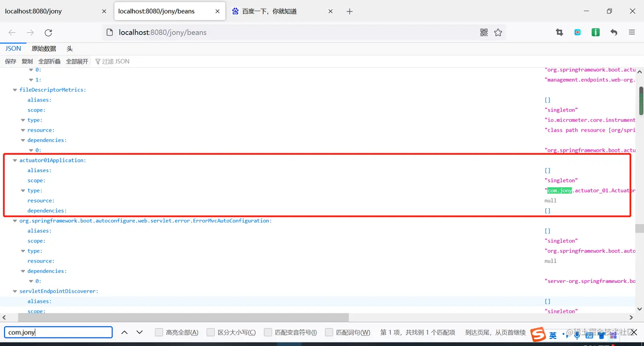Viewport: 644px width, 346px height.
Task: Click the vertical scrollbar thumb
Action: [640, 101]
